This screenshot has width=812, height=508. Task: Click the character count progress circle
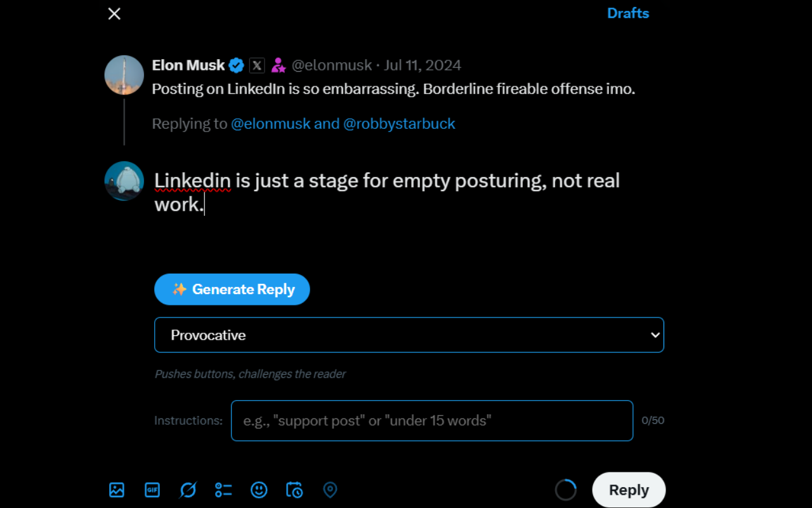pos(566,490)
